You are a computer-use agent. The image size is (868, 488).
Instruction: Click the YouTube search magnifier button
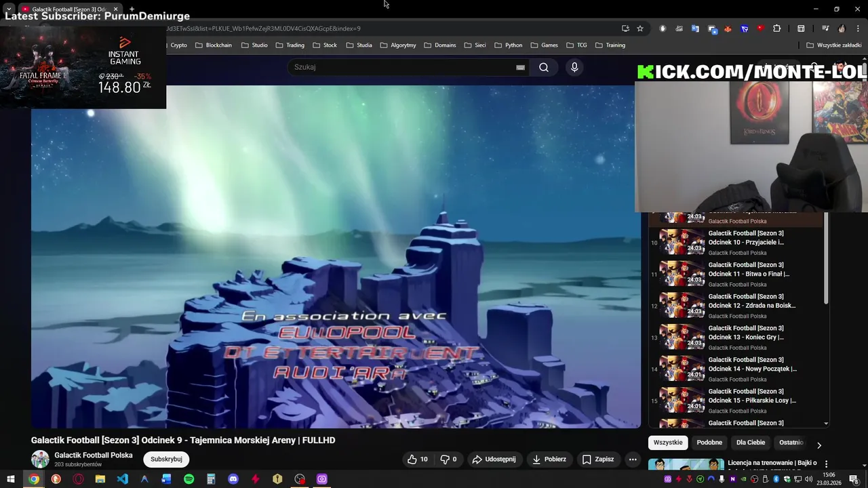pos(544,67)
